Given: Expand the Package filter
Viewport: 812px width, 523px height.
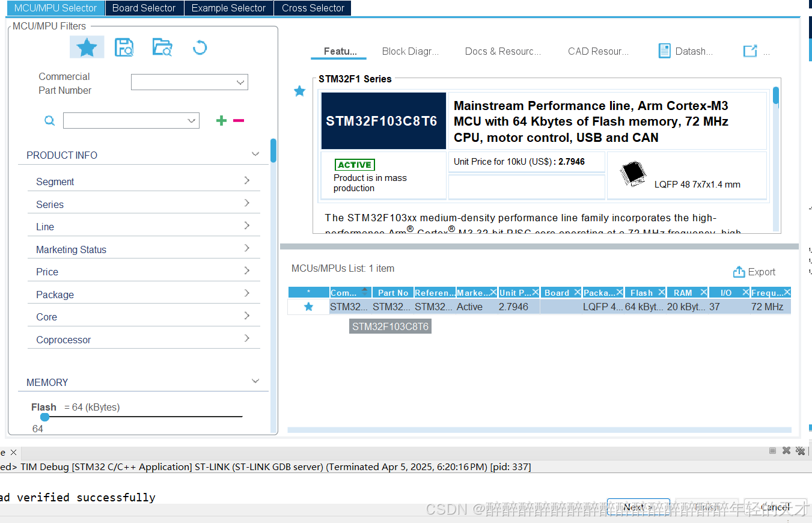Looking at the screenshot, I should click(246, 293).
